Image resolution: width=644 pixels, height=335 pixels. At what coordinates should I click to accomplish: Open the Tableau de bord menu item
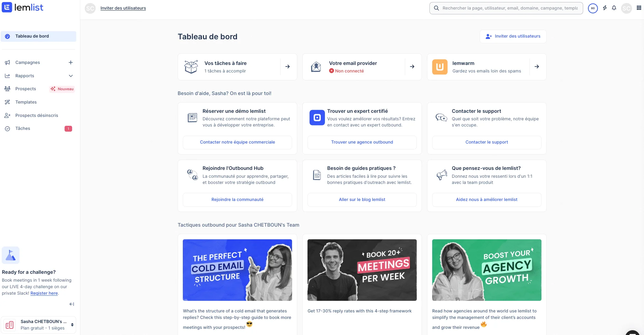(x=38, y=36)
